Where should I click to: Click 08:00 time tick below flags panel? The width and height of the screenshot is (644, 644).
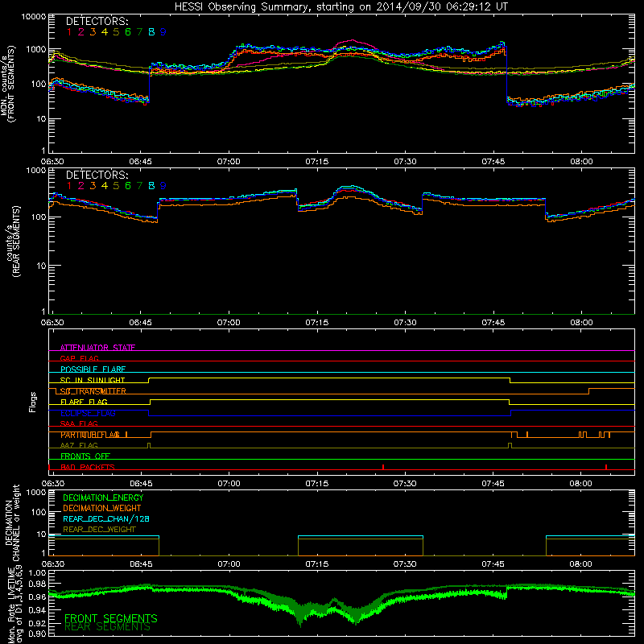[x=581, y=484]
